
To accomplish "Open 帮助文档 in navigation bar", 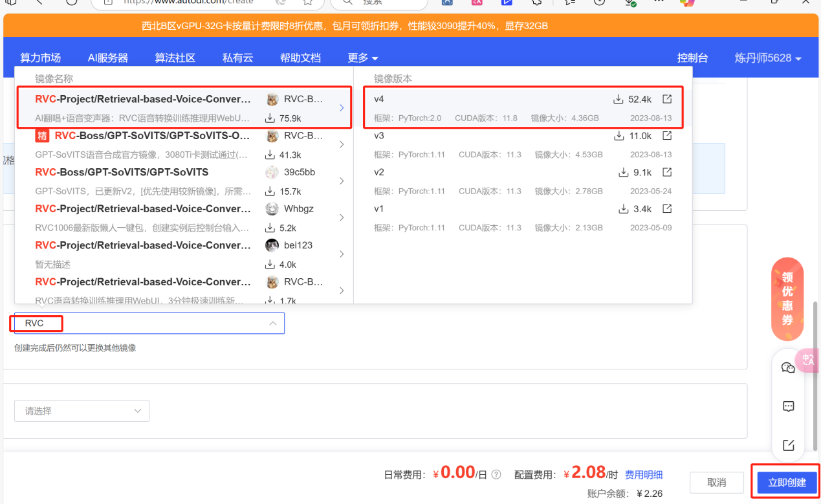I will pos(300,58).
